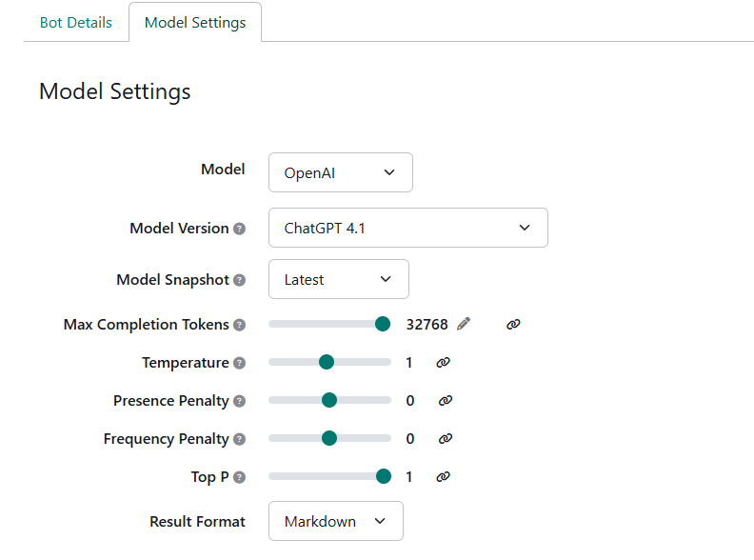
Task: Click the Temperature slider handle
Action: pyautogui.click(x=327, y=362)
